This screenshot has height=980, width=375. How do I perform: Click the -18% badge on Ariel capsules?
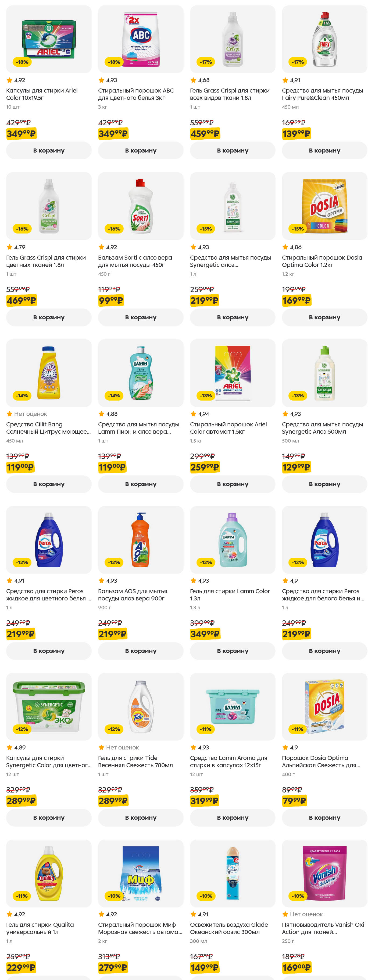pos(22,62)
